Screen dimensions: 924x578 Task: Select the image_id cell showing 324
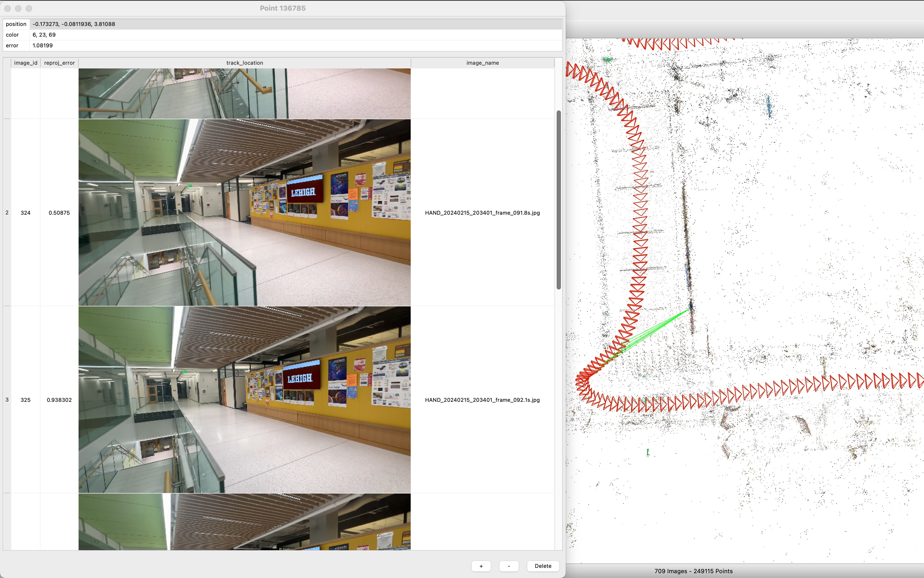[x=26, y=213]
